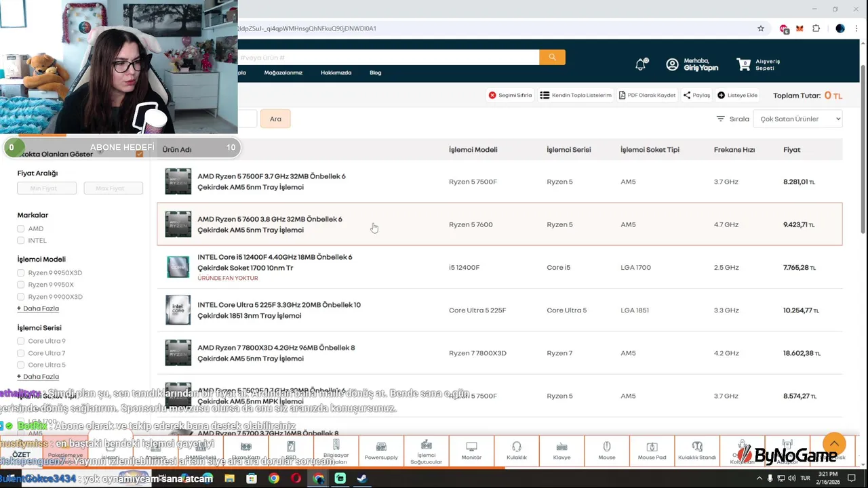Select the AMD Ryzen 5 7600 product row

[500, 224]
